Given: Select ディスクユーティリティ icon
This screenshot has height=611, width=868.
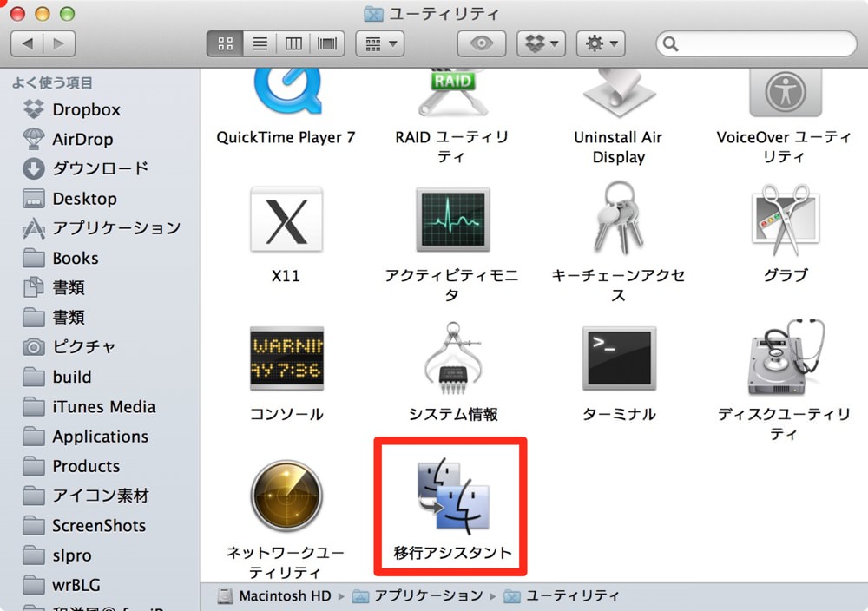Looking at the screenshot, I should click(785, 357).
